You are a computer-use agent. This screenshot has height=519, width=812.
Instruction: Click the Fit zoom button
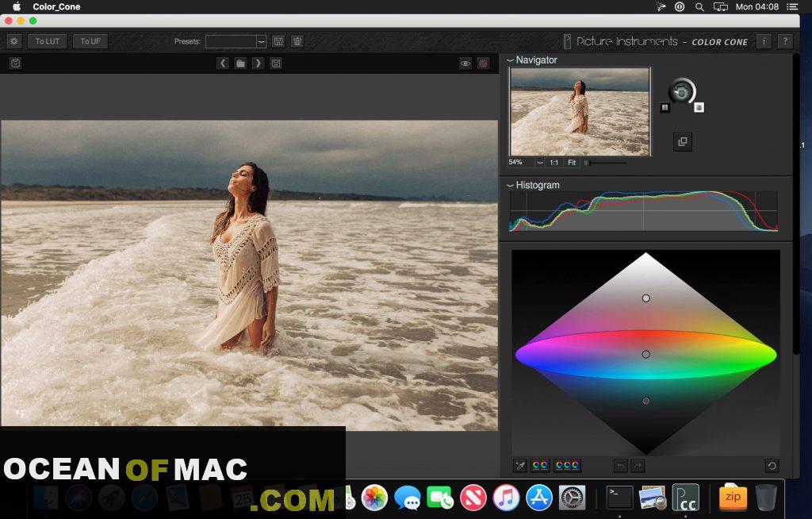[x=572, y=162]
